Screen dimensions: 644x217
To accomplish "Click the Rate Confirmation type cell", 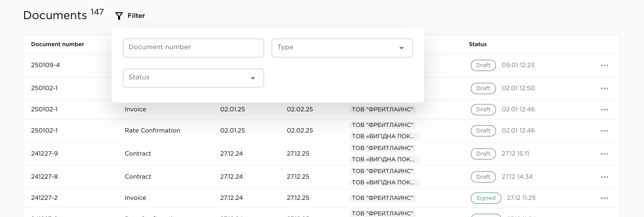I will click(152, 130).
